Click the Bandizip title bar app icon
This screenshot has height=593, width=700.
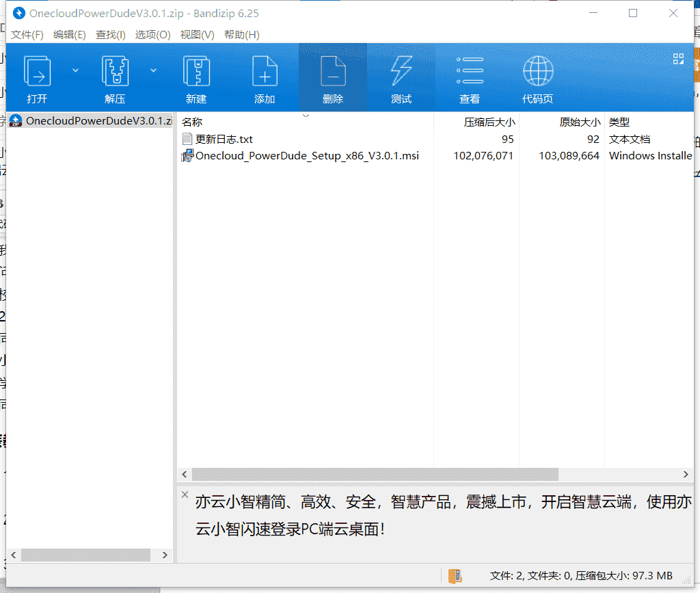pos(18,14)
